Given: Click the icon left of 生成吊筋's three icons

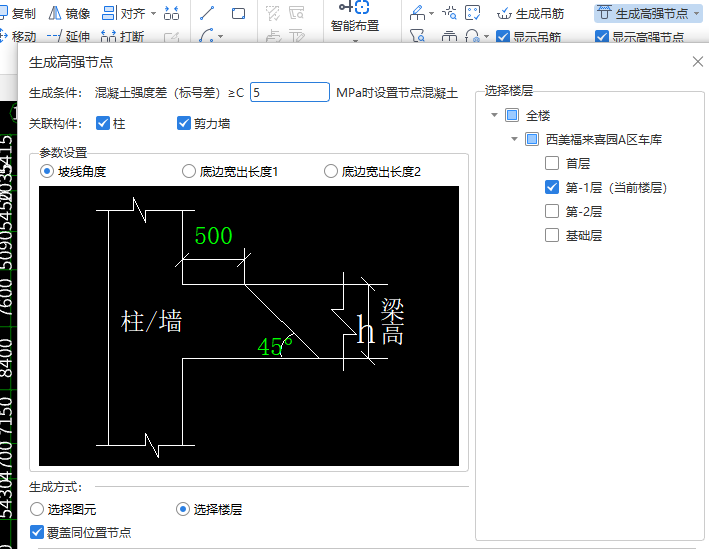Looking at the screenshot, I should [x=417, y=13].
